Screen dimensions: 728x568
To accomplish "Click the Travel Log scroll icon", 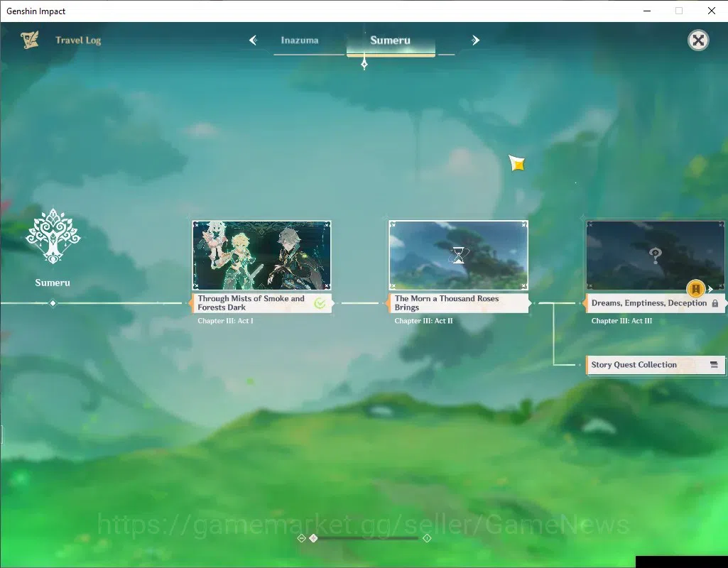I will 30,40.
